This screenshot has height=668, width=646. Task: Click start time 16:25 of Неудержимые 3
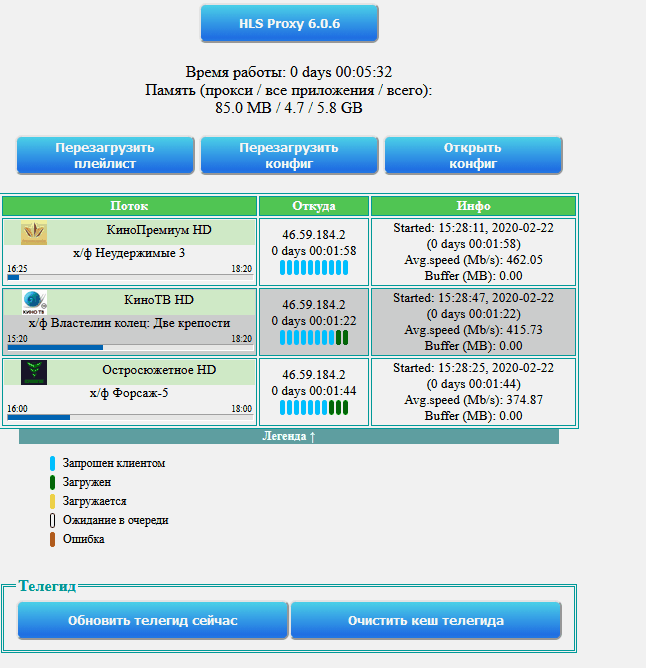17,269
